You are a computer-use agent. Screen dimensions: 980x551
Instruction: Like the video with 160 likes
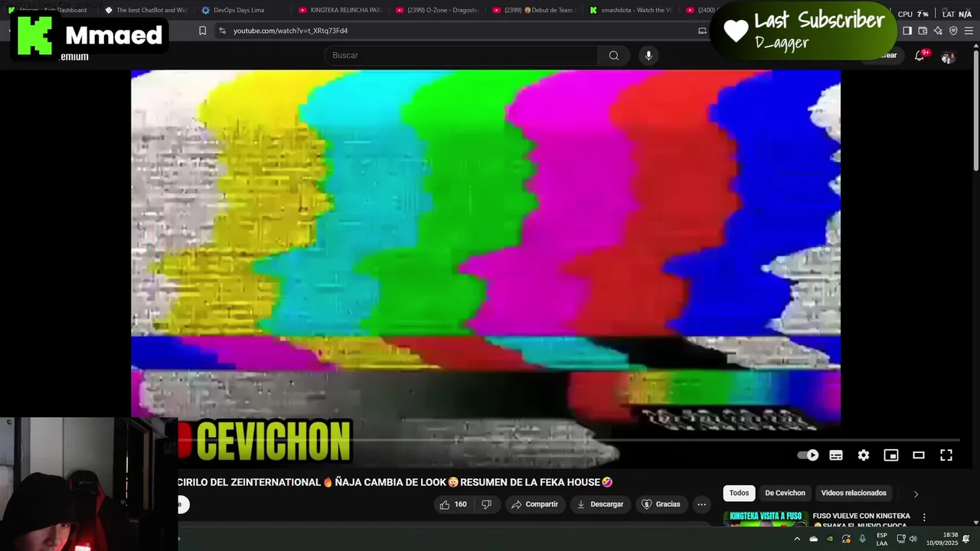453,504
